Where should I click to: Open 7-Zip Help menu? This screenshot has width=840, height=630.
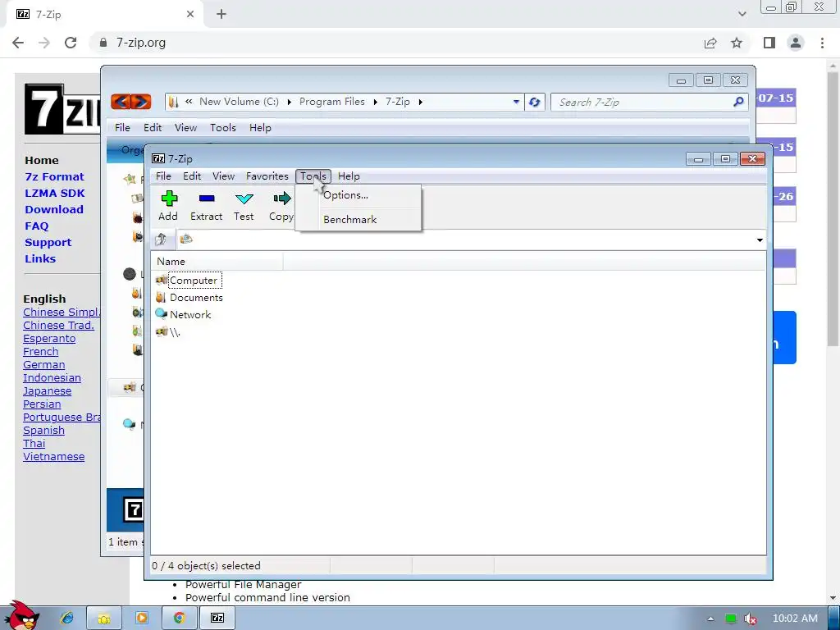coord(349,176)
